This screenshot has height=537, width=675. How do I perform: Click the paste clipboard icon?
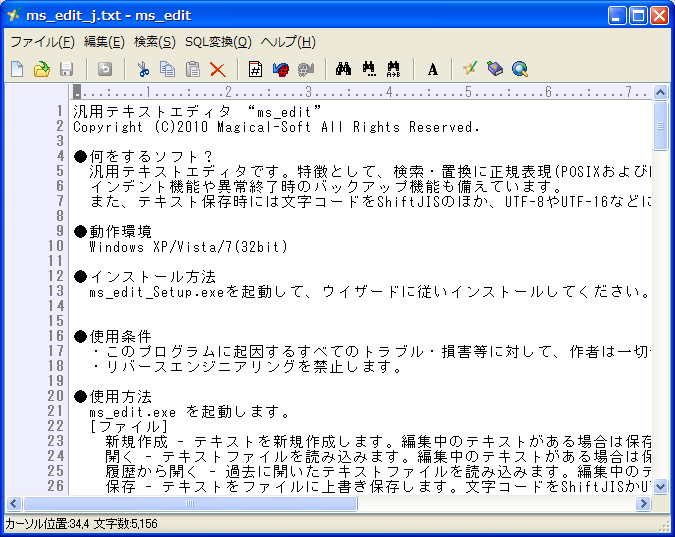coord(193,69)
